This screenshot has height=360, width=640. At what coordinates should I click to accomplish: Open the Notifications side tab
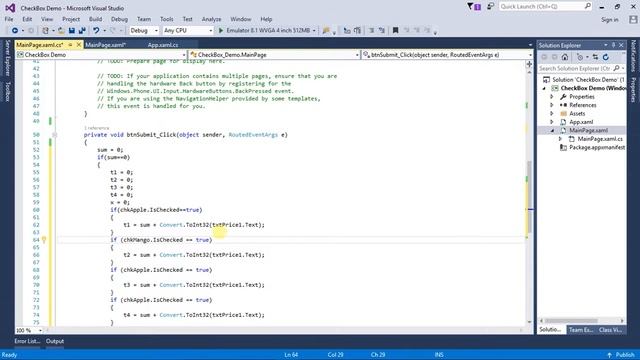[x=633, y=56]
